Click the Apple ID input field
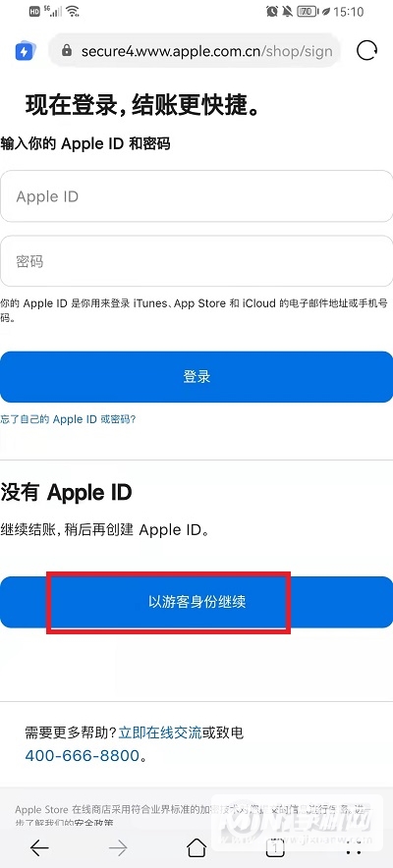 [x=196, y=196]
